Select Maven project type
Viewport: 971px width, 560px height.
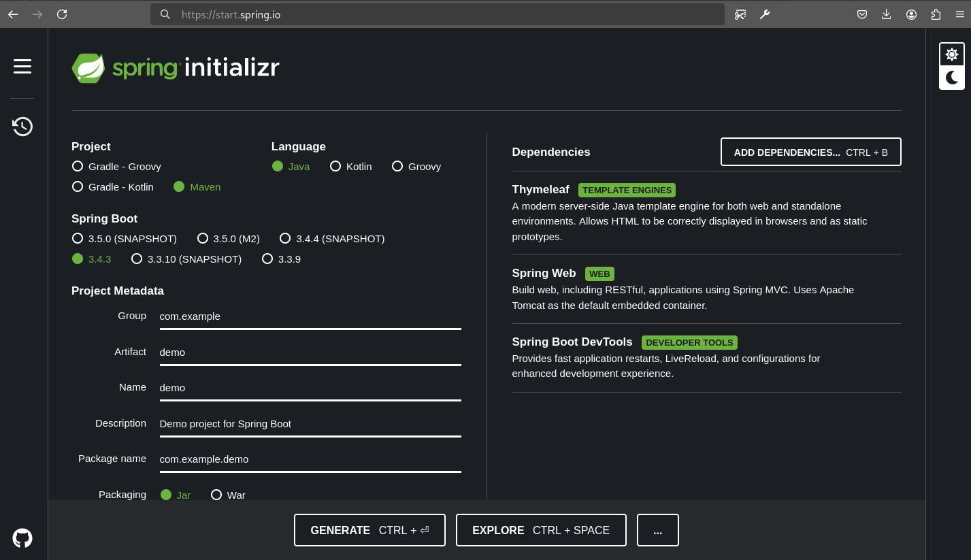(197, 186)
